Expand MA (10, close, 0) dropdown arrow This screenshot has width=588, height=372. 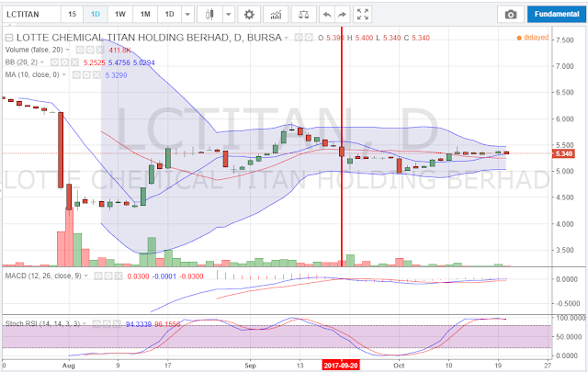point(64,75)
